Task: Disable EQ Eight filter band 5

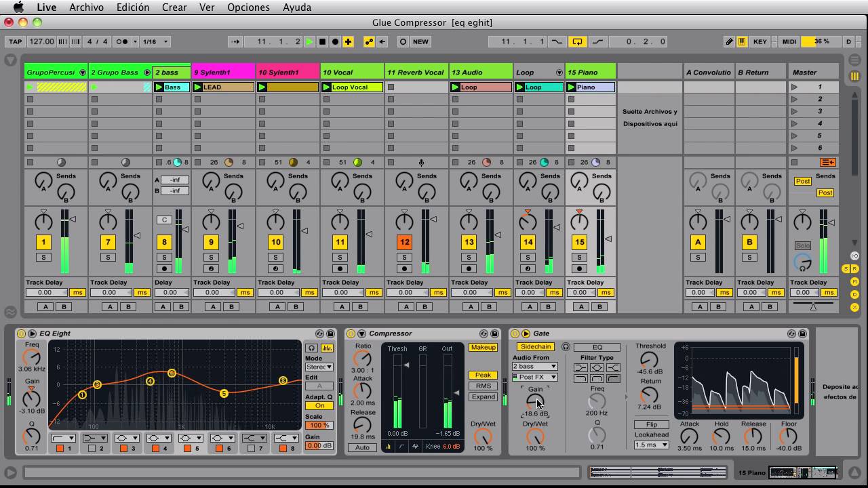Action: 188,449
